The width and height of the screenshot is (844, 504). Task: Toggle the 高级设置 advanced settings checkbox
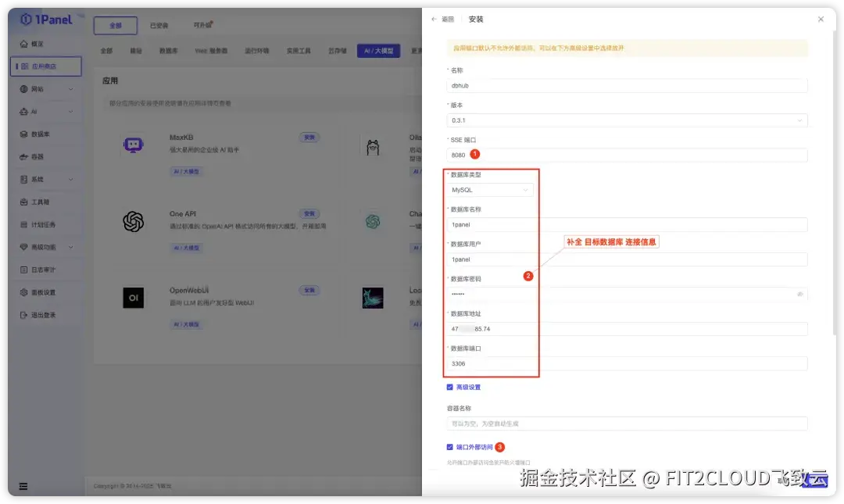[x=449, y=387]
